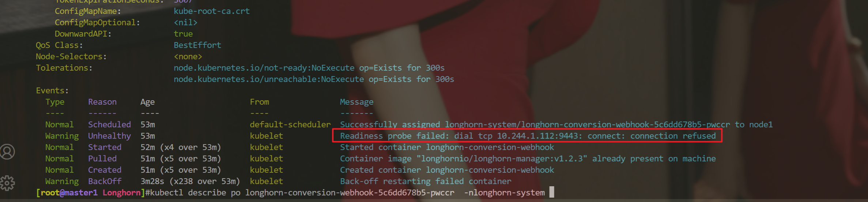Click the not-ready:NoExecute toleration line
This screenshot has height=202, width=868.
coord(309,68)
